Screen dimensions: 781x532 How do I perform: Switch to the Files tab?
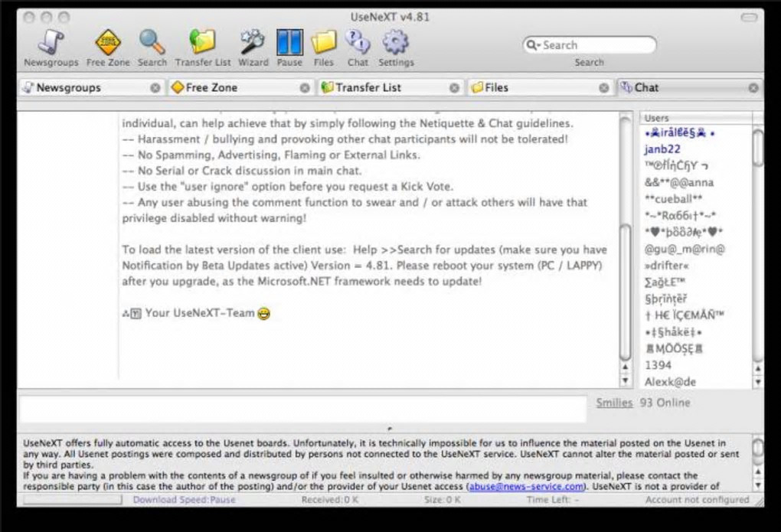[540, 88]
